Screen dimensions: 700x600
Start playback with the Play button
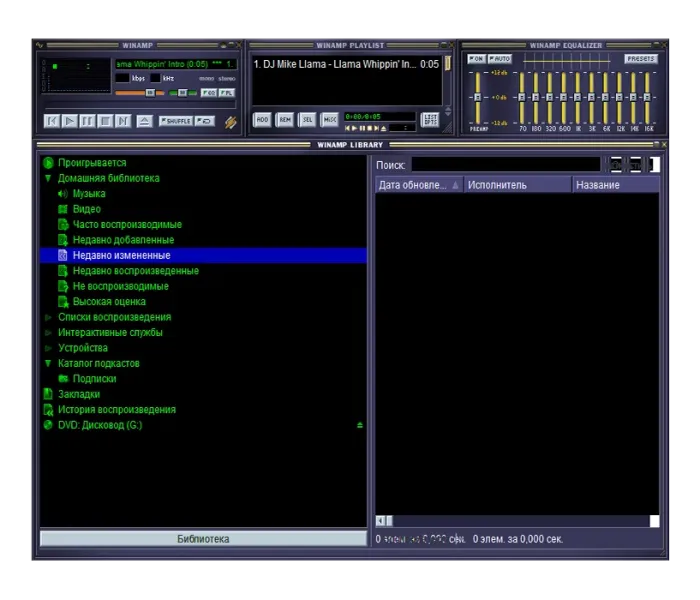coord(70,121)
